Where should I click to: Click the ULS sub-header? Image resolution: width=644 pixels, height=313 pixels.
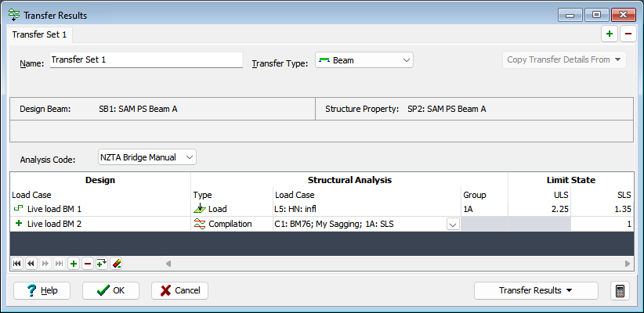tap(561, 195)
